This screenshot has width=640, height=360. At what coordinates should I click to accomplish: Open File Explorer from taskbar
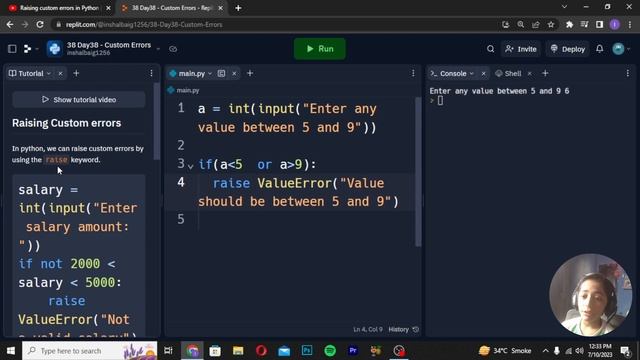[x=238, y=351]
